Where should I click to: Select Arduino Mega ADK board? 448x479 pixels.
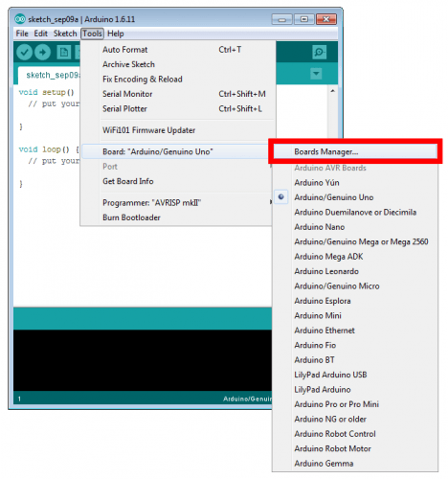[355, 257]
